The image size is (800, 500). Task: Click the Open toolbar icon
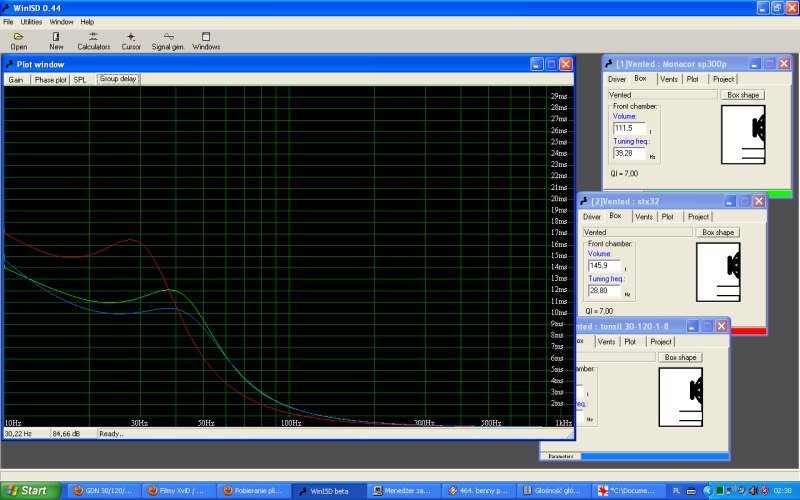point(19,40)
